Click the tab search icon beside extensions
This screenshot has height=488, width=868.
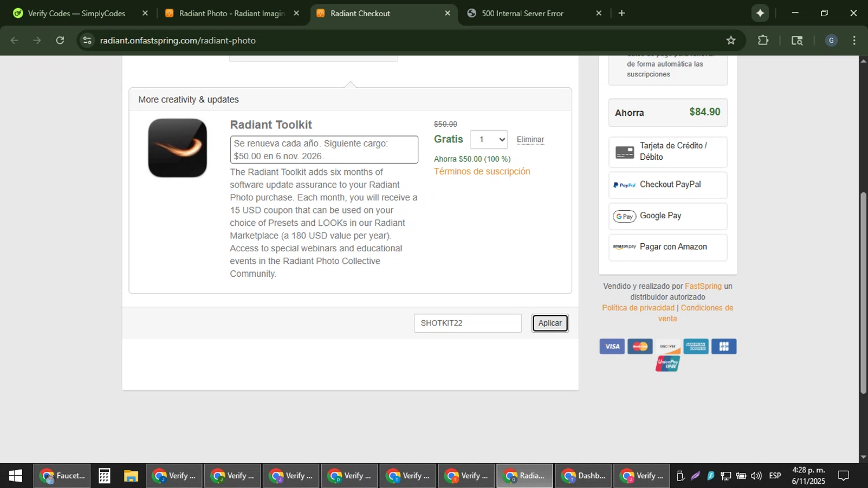(797, 41)
